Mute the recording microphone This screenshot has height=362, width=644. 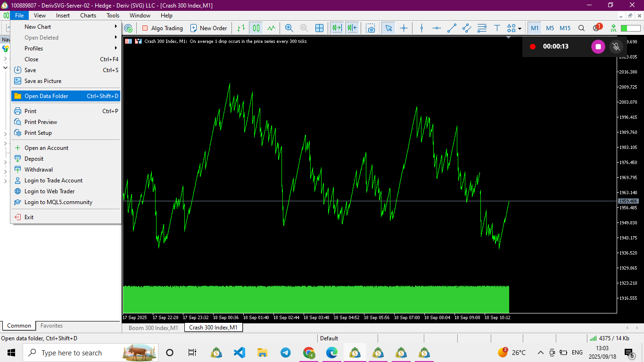tap(616, 47)
